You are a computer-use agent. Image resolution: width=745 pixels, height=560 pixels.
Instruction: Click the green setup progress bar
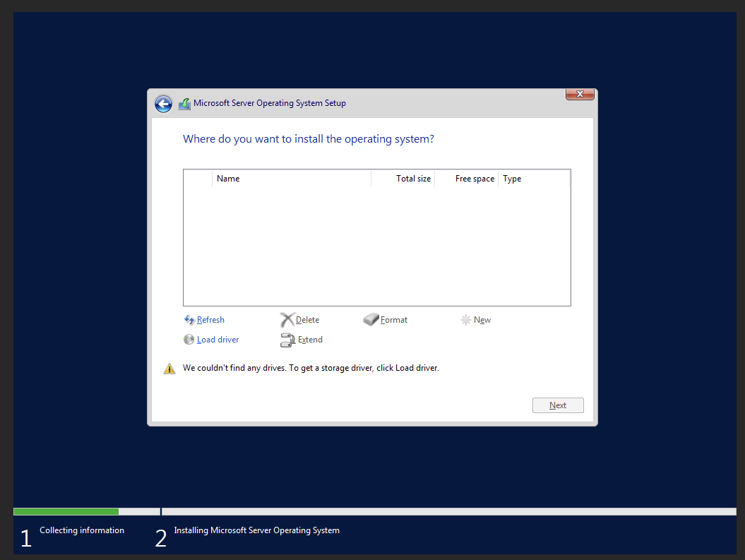pyautogui.click(x=66, y=511)
